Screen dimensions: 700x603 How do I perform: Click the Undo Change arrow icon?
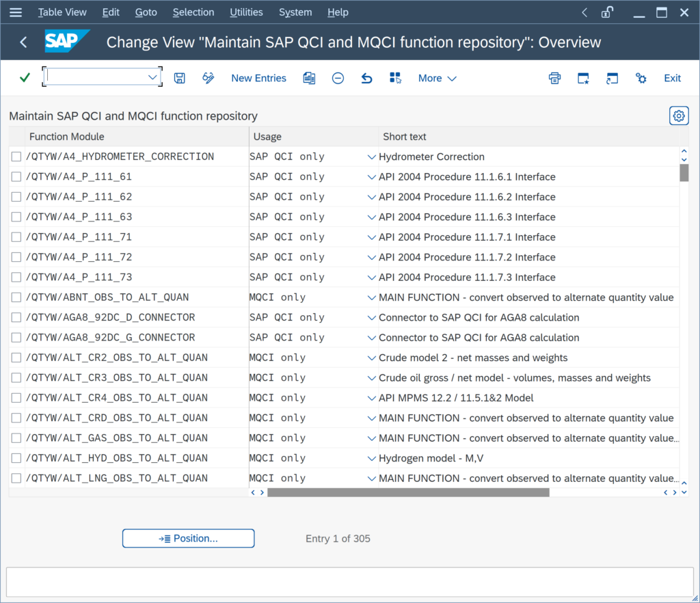tap(366, 78)
